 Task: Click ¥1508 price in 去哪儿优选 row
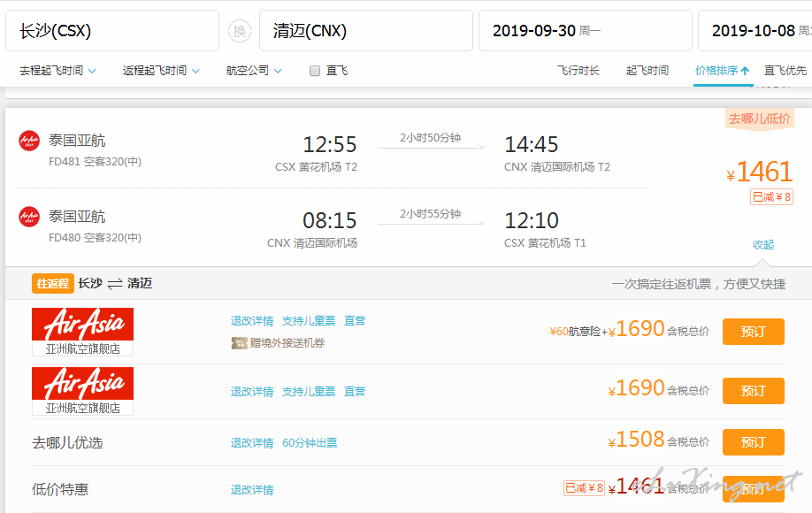click(637, 440)
